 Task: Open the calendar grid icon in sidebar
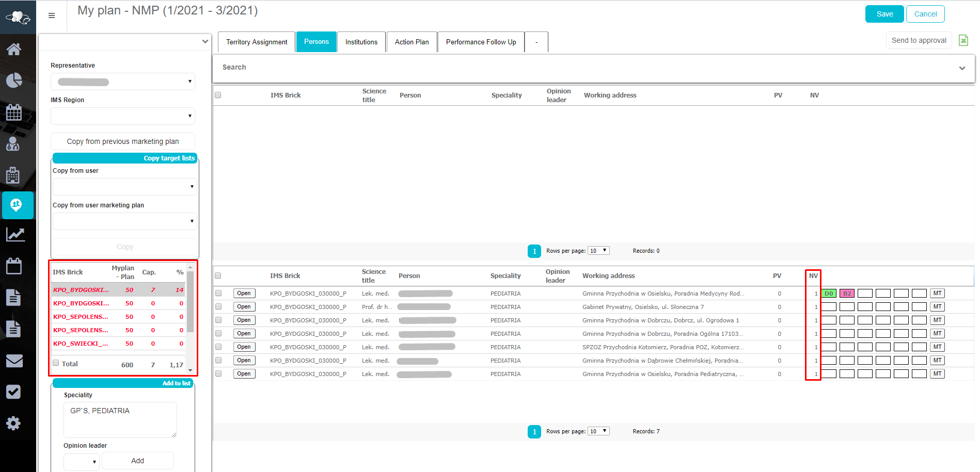pos(14,112)
